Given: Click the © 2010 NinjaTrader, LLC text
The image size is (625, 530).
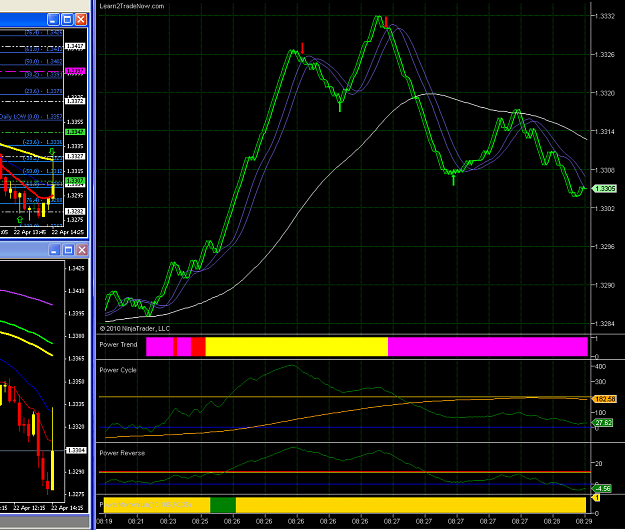Looking at the screenshot, I should (134, 329).
